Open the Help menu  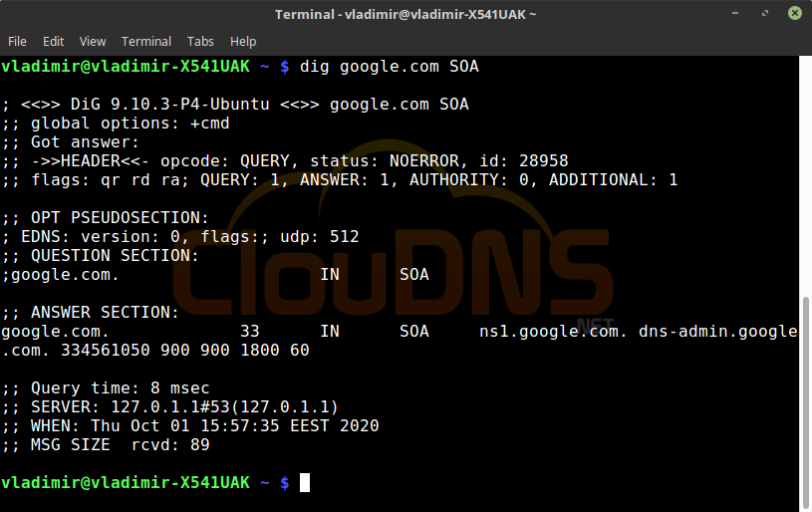pyautogui.click(x=243, y=42)
